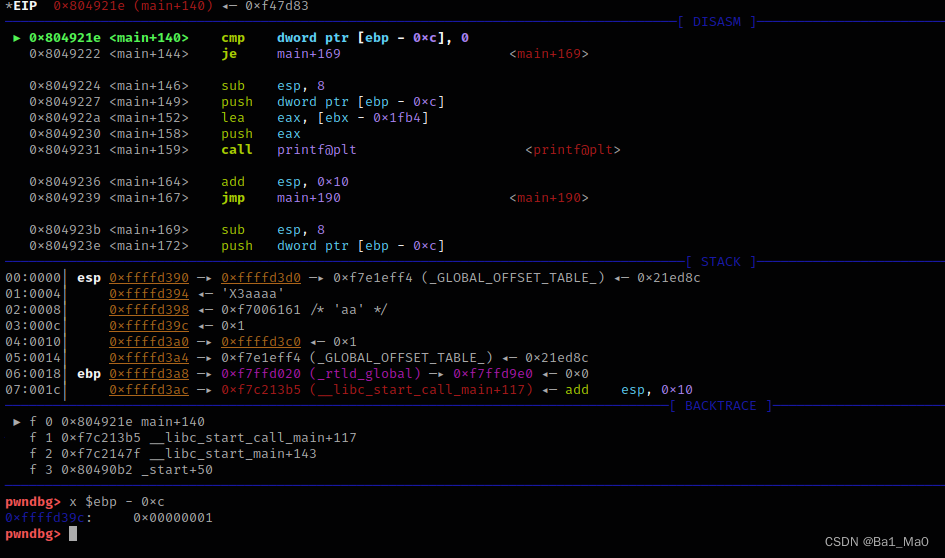Click the green current-instruction arrow in DISASM
The image size is (945, 558).
point(17,37)
